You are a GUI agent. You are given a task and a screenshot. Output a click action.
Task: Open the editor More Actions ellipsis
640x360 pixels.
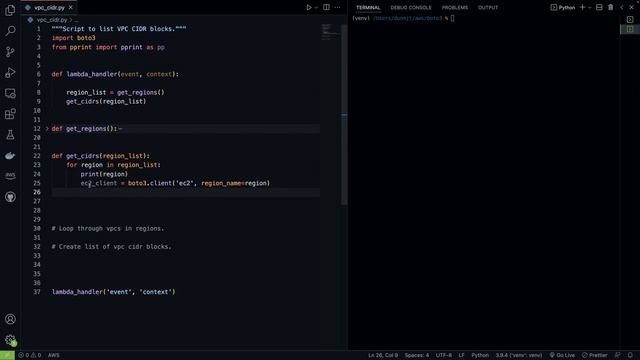tap(337, 7)
